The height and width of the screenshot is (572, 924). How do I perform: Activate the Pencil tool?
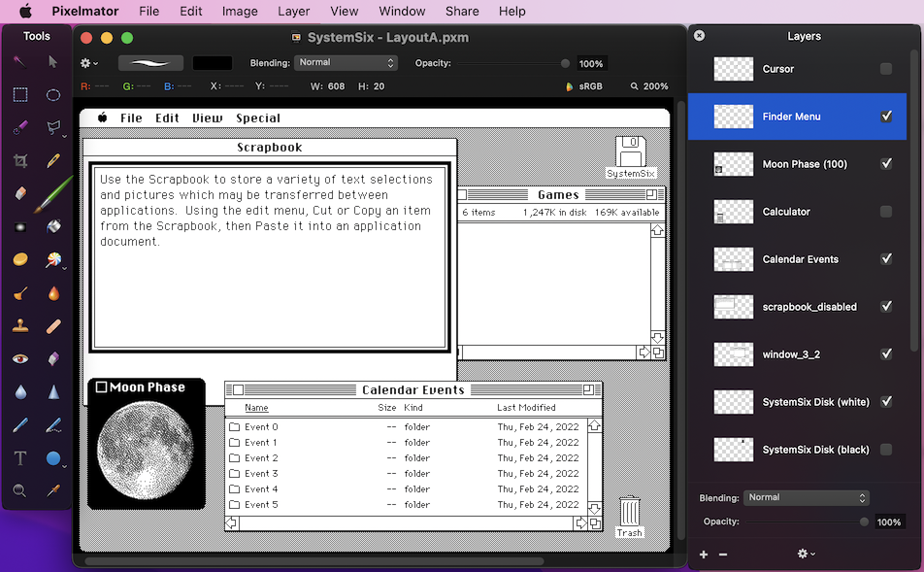coord(53,160)
